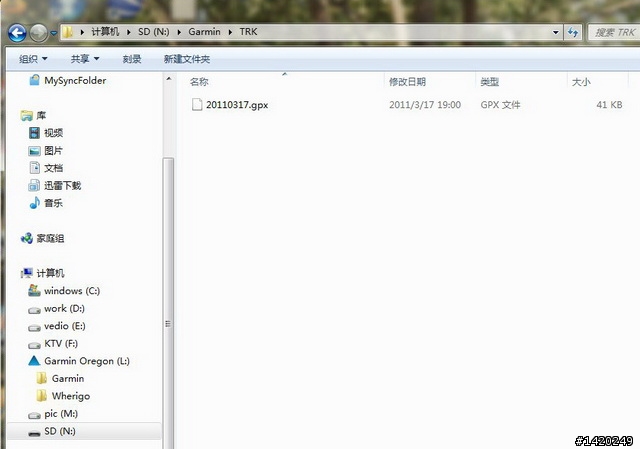640x449 pixels.
Task: Select the MySyncFolder label in sidebar
Action: point(75,80)
